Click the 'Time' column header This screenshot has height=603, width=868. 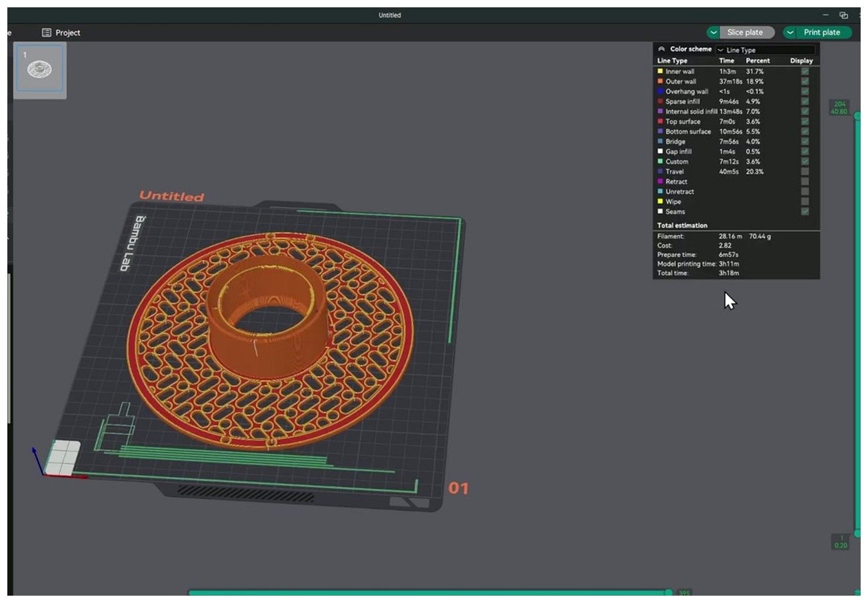727,61
